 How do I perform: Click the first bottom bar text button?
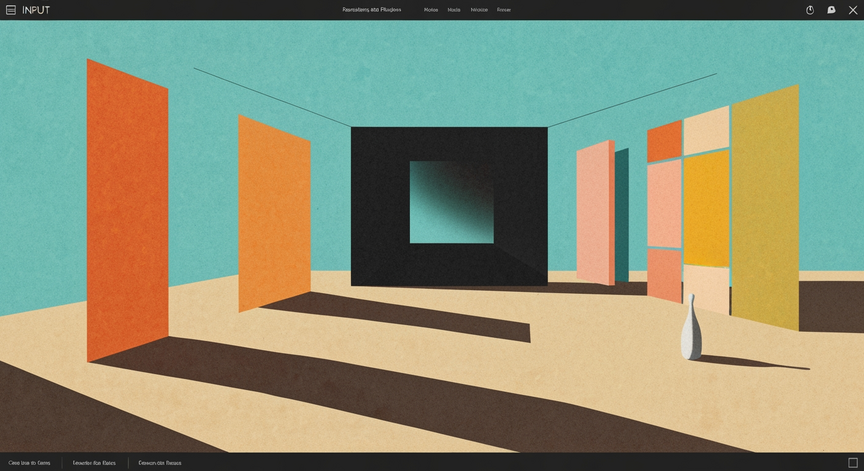coord(29,463)
